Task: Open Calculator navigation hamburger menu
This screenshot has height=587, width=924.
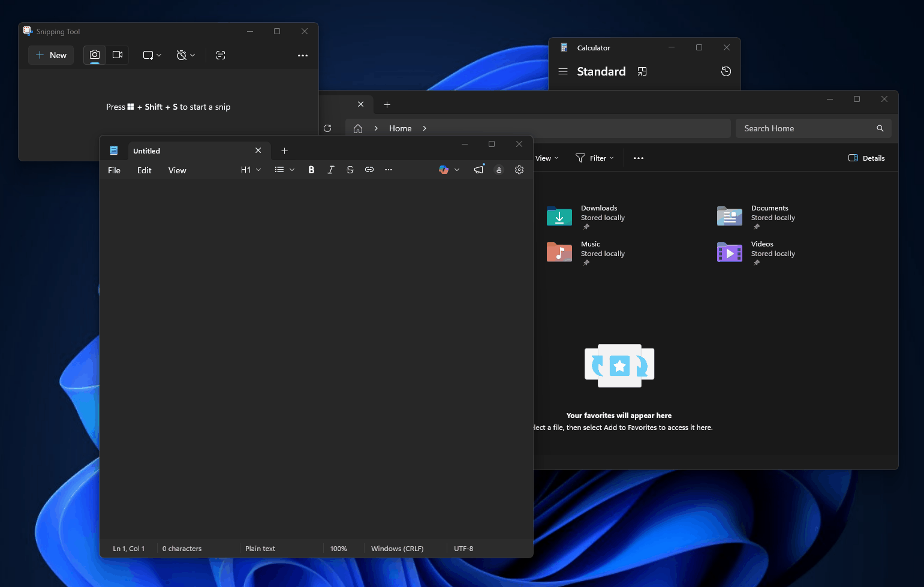Action: pyautogui.click(x=563, y=71)
